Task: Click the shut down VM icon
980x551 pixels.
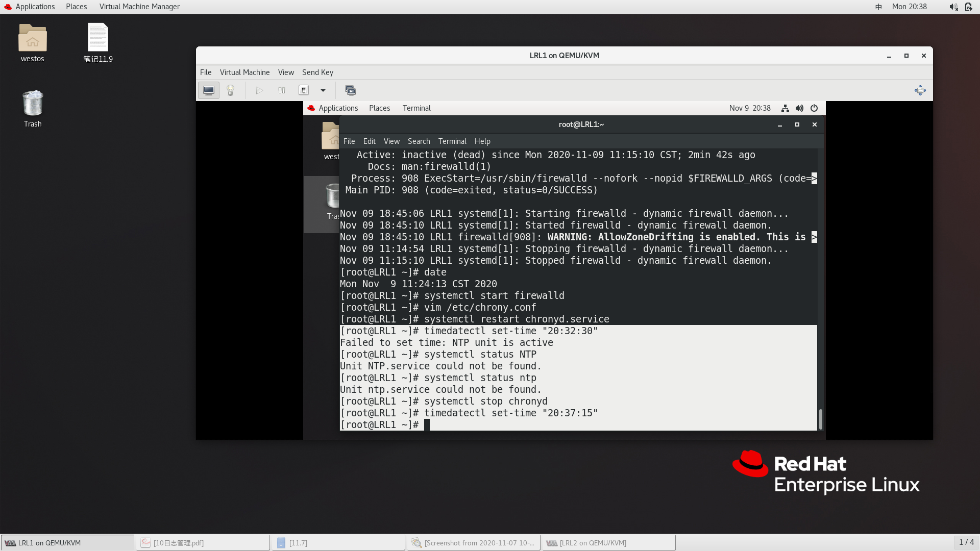Action: point(304,90)
